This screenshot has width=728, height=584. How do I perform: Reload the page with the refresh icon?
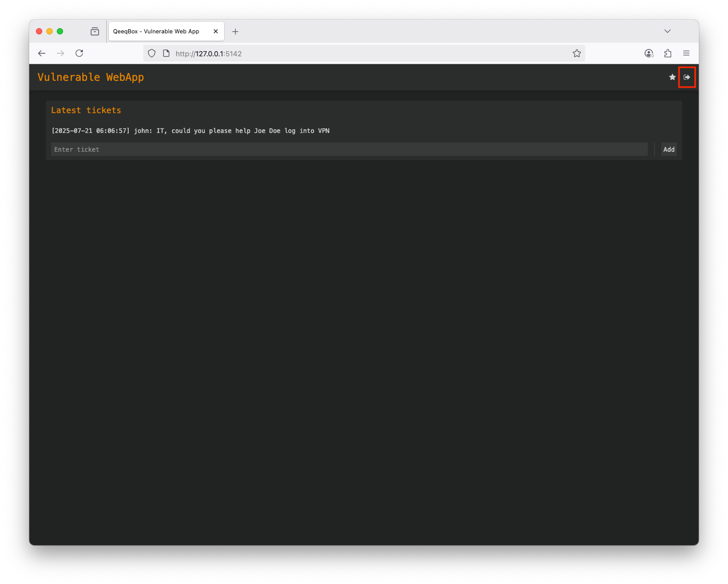pos(79,53)
